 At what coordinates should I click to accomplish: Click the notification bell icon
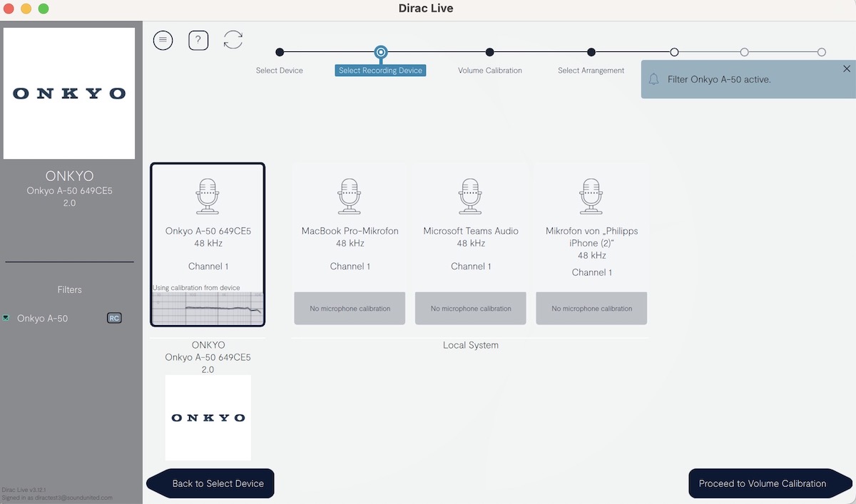click(653, 79)
